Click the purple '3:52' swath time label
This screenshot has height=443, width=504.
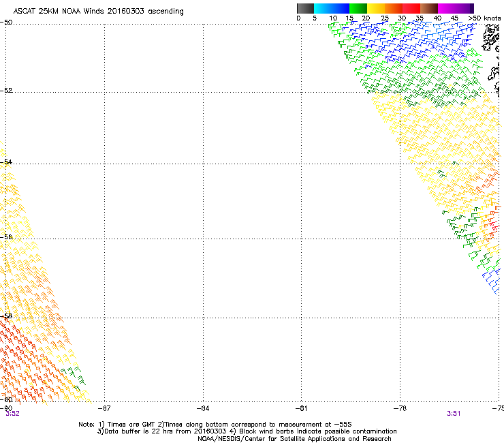(12, 414)
